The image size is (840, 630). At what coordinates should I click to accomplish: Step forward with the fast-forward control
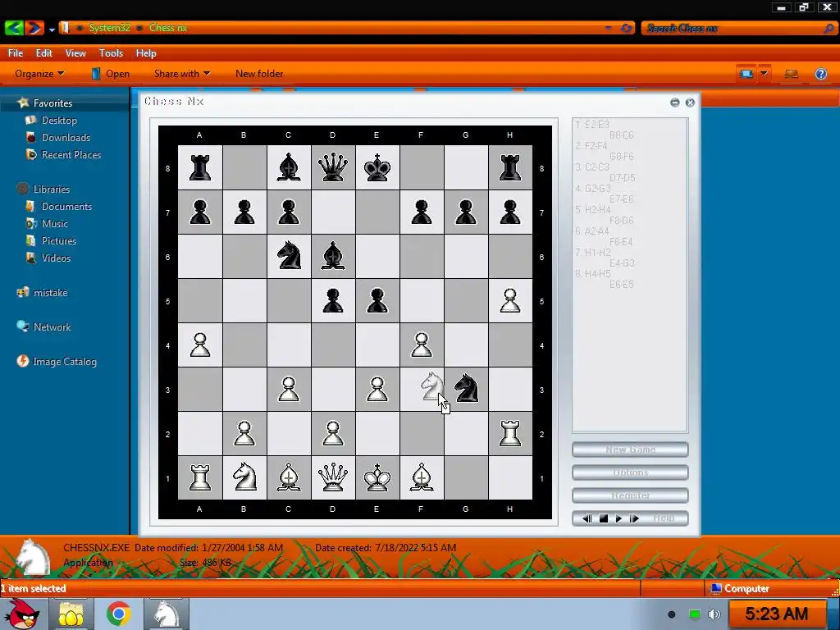634,518
